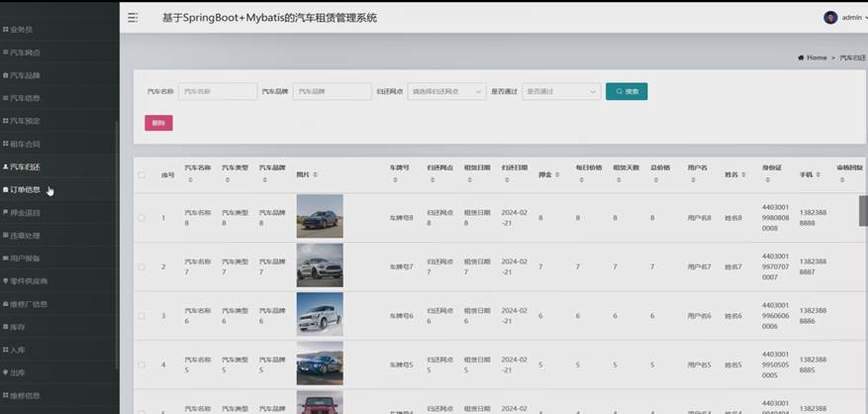Open the silver car photo in row 2
Viewport: 868px width, 414px height.
click(320, 264)
